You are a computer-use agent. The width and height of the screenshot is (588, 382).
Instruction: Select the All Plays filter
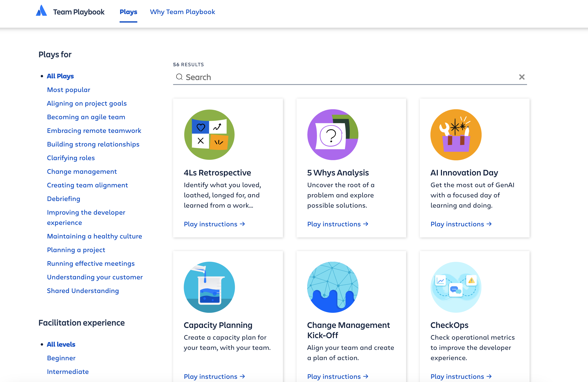(x=60, y=76)
